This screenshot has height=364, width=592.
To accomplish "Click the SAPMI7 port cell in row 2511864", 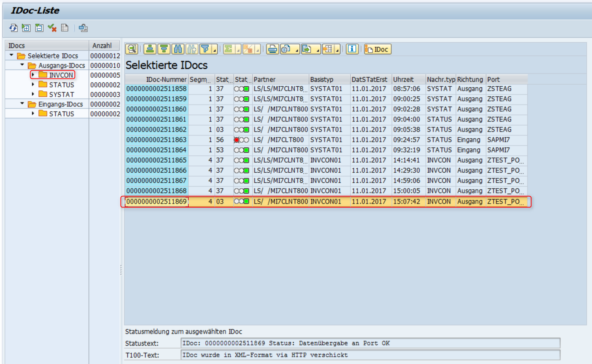I will [506, 150].
